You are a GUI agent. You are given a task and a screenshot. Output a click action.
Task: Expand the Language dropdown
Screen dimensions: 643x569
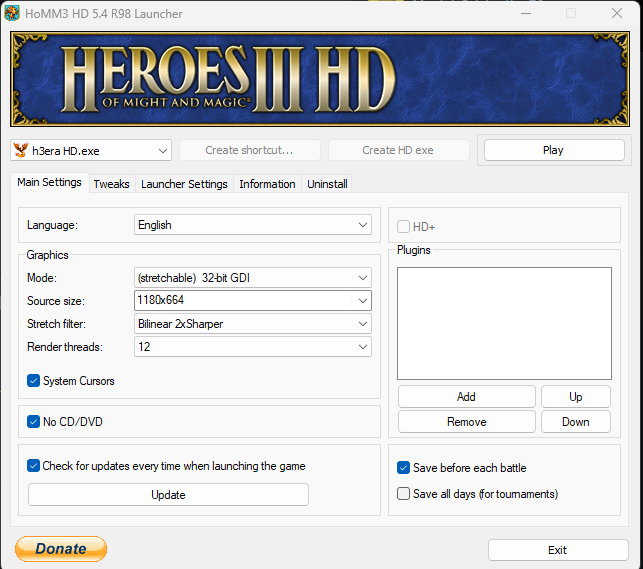pyautogui.click(x=253, y=225)
